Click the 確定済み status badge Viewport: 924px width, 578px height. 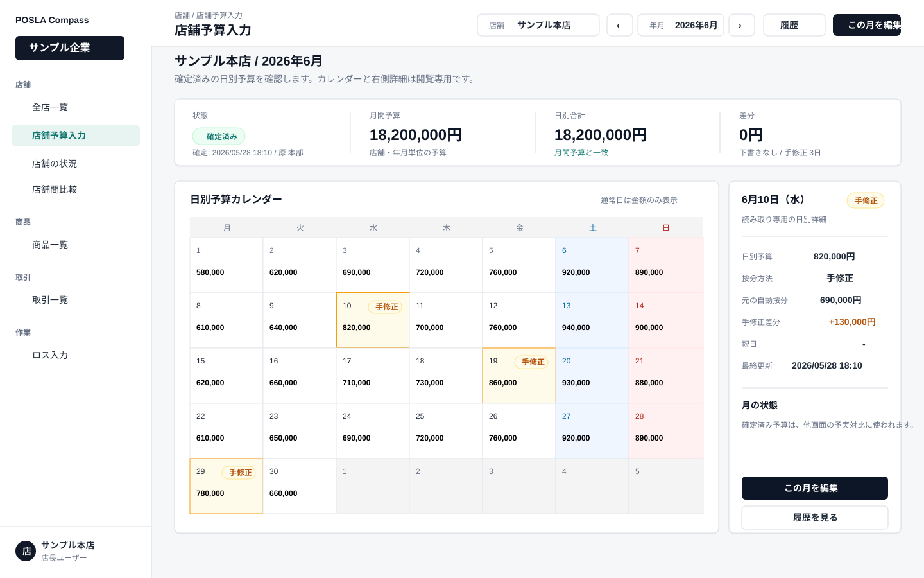(219, 136)
